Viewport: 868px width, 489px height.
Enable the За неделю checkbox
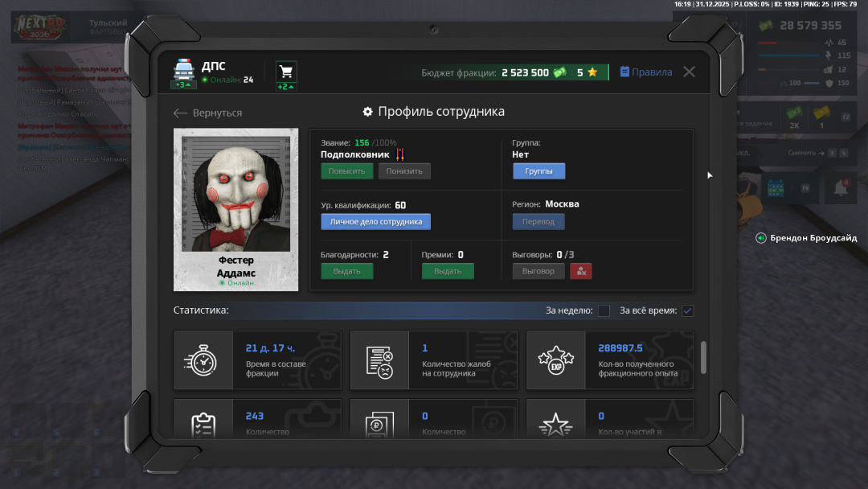click(x=604, y=310)
